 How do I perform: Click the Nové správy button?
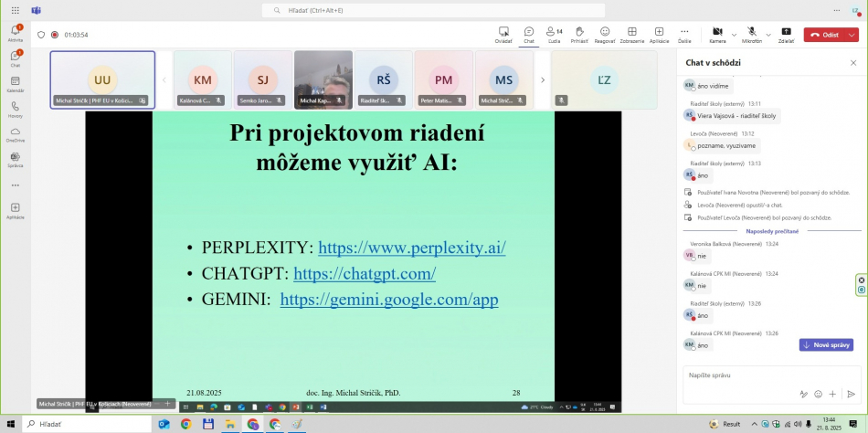(826, 344)
